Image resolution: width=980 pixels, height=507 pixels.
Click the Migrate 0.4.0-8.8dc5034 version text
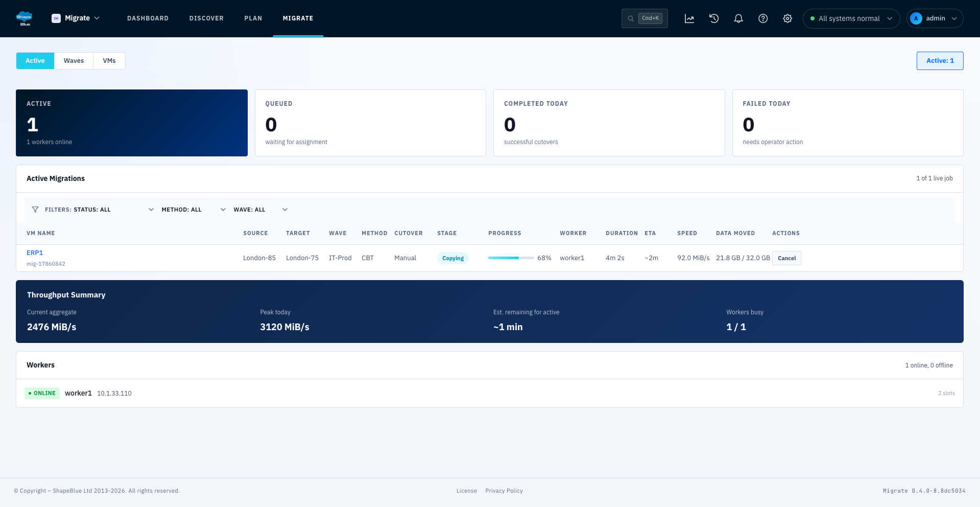(924, 491)
